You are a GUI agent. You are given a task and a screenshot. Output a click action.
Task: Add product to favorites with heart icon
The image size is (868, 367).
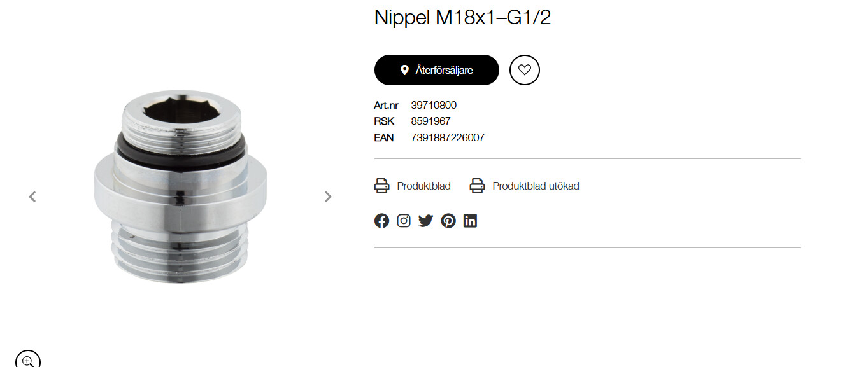pyautogui.click(x=525, y=70)
